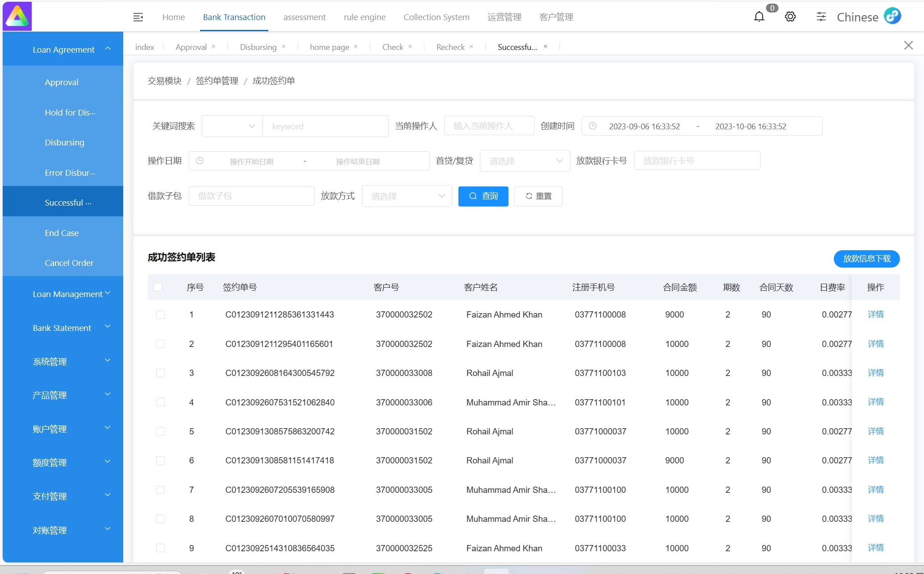Select Hold for Dis... in sidebar

pyautogui.click(x=63, y=112)
